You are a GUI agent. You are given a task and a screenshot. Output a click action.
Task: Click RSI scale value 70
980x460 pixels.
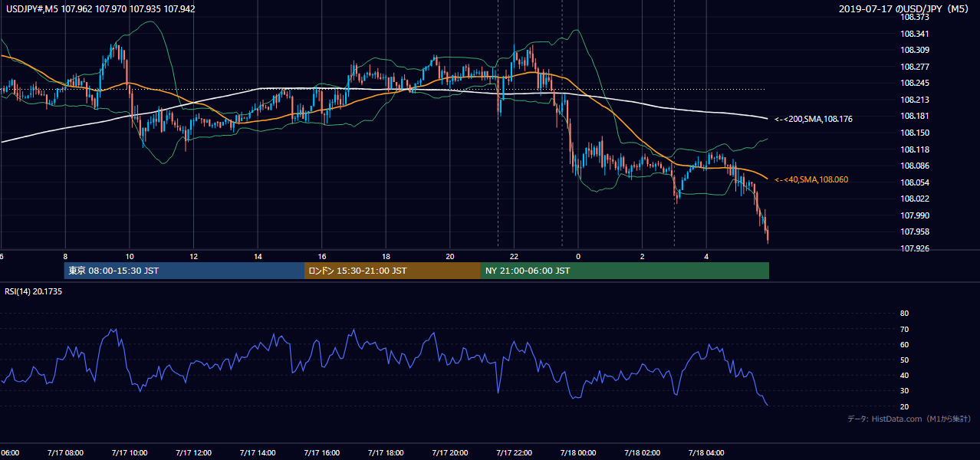tap(904, 329)
